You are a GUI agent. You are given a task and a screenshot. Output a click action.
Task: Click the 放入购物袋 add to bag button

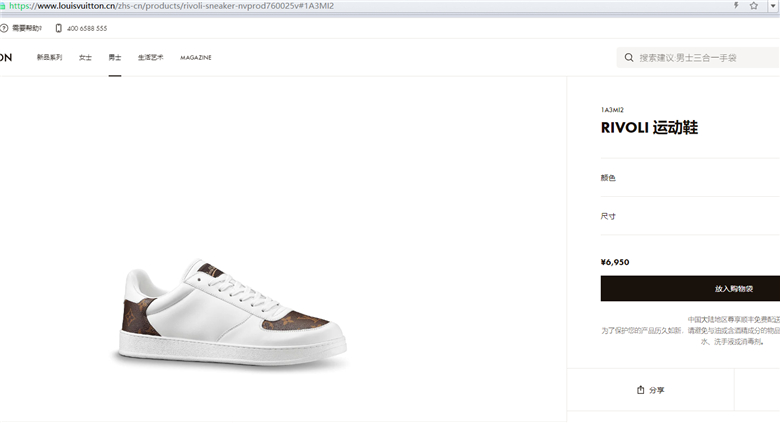pyautogui.click(x=690, y=289)
